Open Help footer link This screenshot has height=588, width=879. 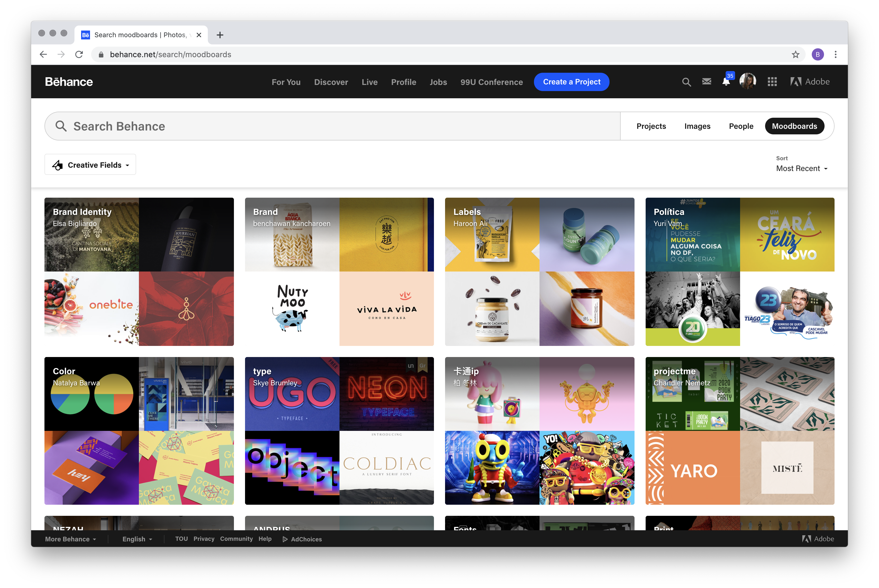click(265, 539)
